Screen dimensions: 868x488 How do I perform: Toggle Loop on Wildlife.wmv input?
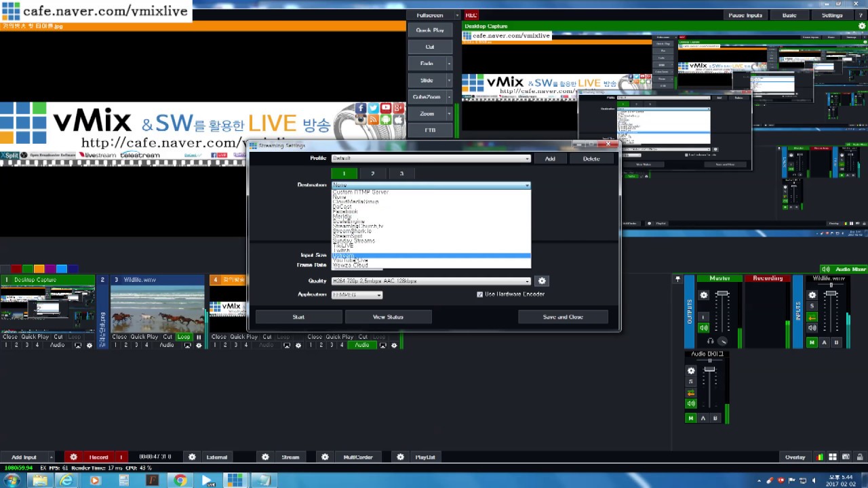click(x=184, y=337)
